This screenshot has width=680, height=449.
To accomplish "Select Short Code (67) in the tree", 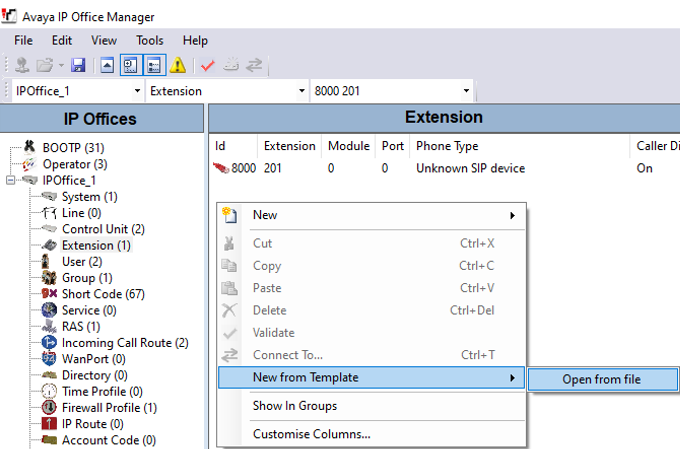I will pyautogui.click(x=103, y=294).
